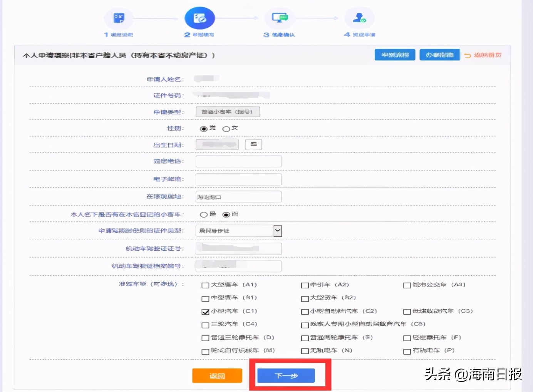The image size is (533, 392).
Task: Proceed with the blue 下一步 button
Action: coord(286,376)
